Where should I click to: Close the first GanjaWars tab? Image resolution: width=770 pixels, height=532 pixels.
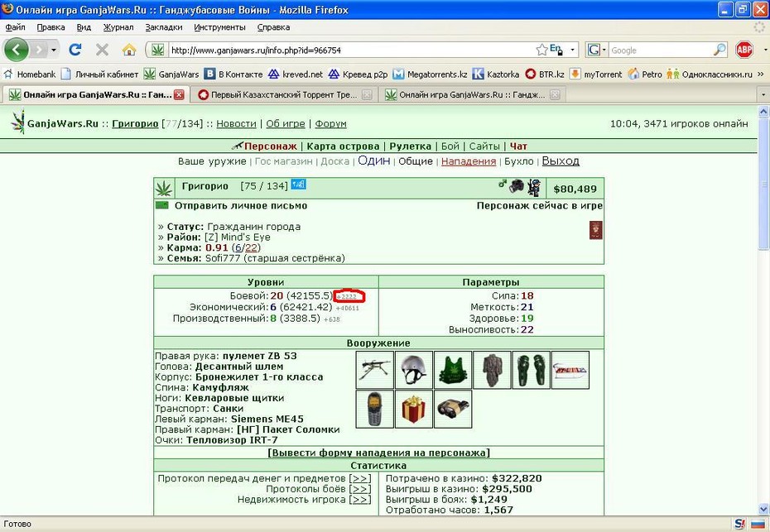[179, 94]
